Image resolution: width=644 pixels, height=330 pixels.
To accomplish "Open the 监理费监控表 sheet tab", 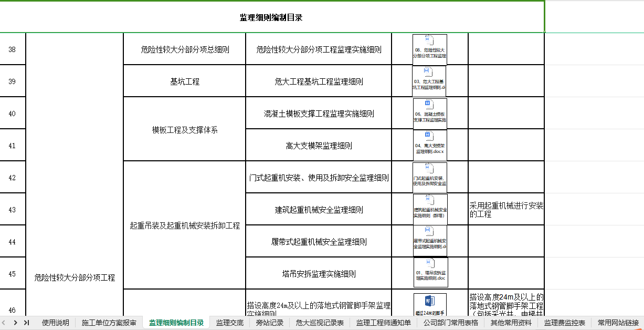I will click(x=564, y=323).
